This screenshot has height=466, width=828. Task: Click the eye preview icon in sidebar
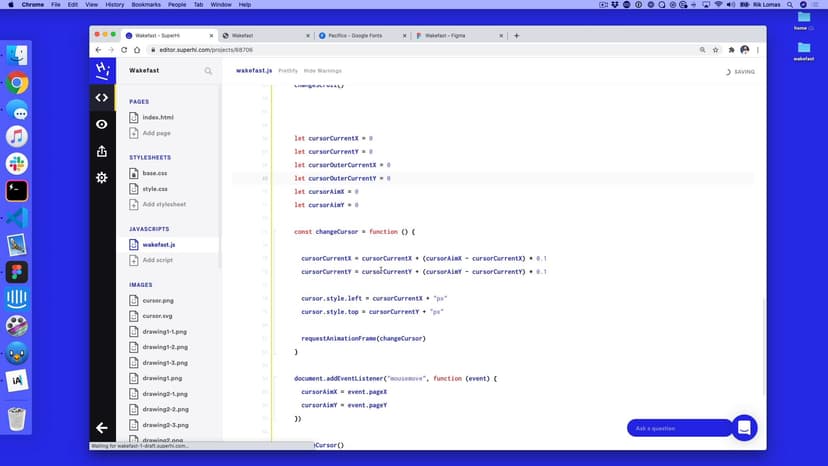101,124
